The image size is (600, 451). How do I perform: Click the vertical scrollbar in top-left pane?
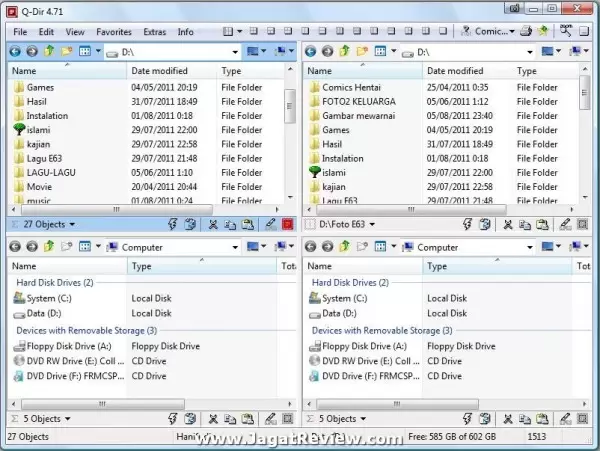click(290, 140)
